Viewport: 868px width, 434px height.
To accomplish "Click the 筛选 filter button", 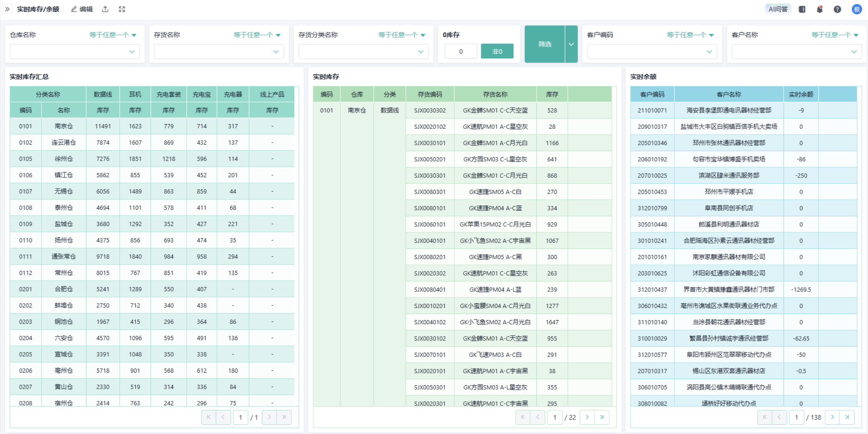I will (544, 44).
